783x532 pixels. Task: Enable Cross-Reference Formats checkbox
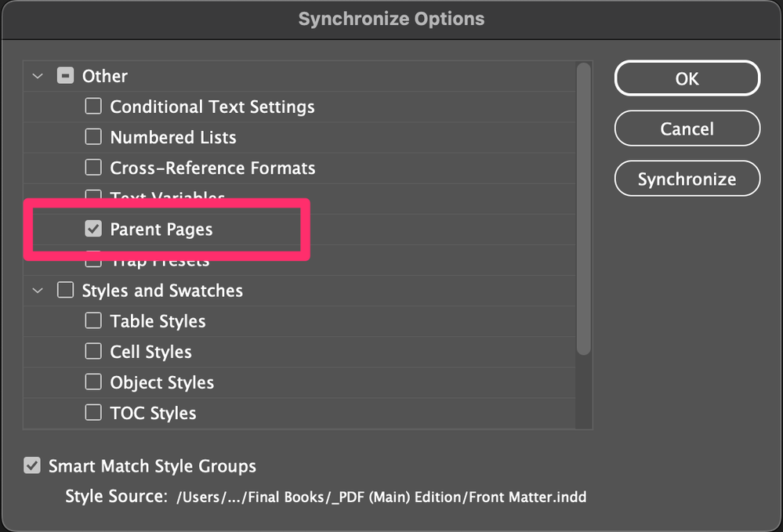click(93, 168)
